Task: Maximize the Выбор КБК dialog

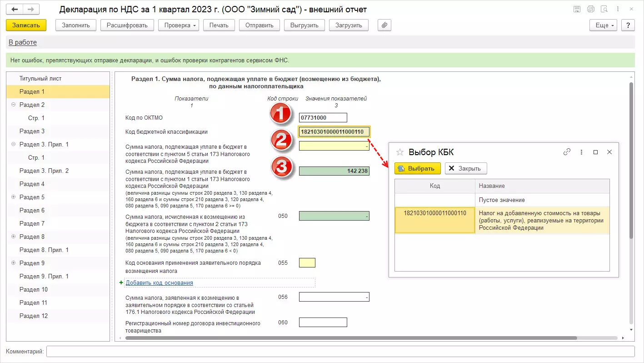Action: click(x=595, y=152)
